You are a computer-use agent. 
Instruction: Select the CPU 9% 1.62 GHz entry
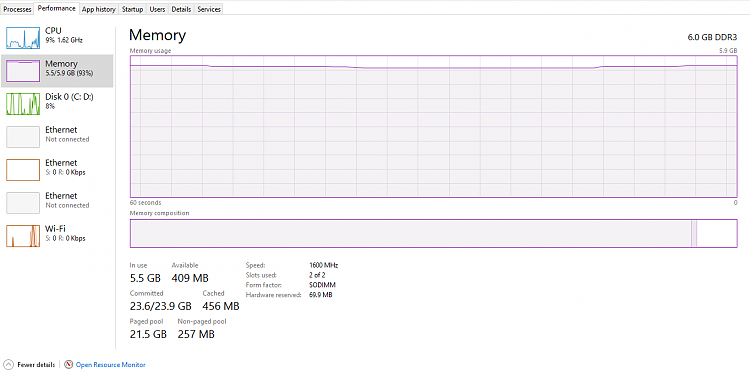(x=57, y=38)
